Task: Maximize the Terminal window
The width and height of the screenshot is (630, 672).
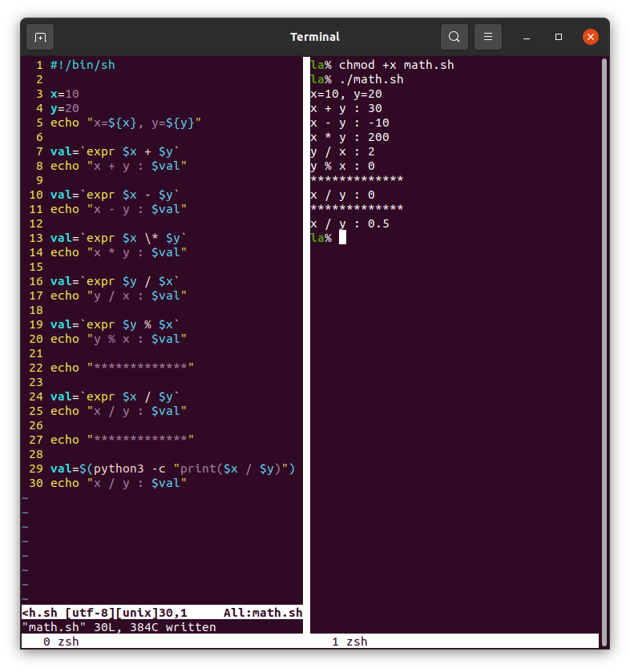Action: (x=559, y=37)
